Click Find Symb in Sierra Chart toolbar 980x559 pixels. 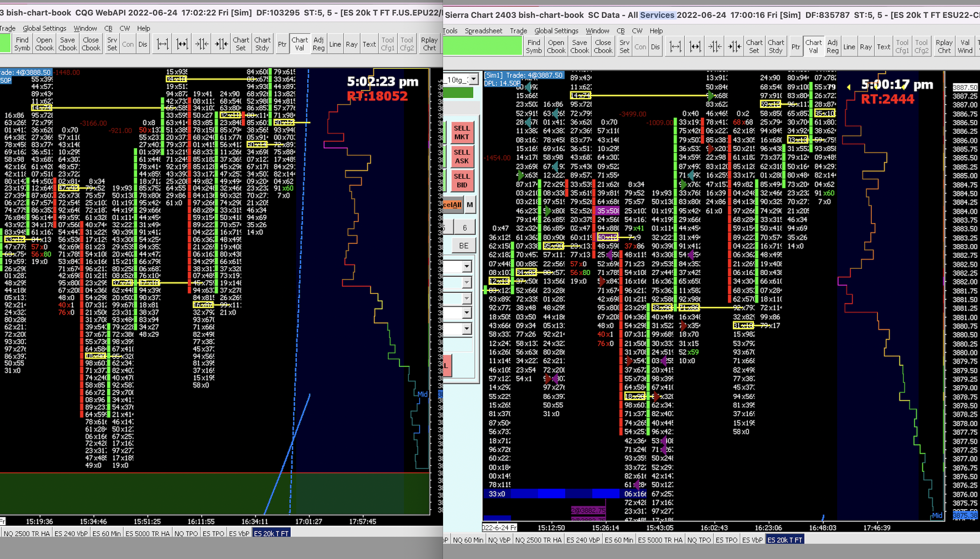tap(534, 46)
